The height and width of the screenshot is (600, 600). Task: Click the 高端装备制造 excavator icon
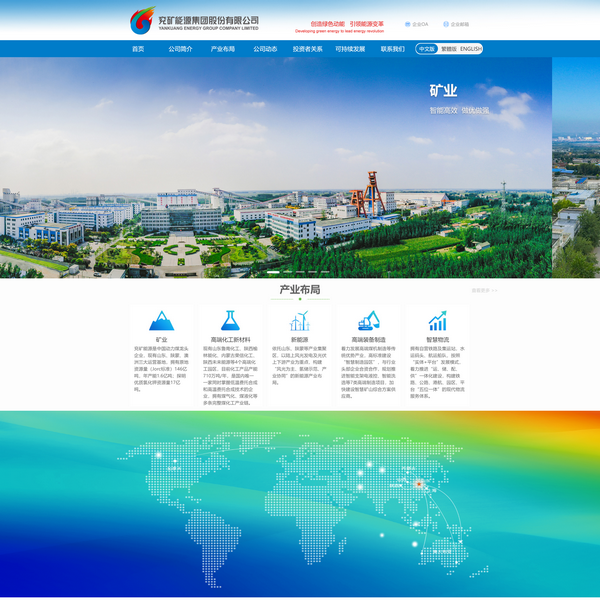(x=368, y=320)
